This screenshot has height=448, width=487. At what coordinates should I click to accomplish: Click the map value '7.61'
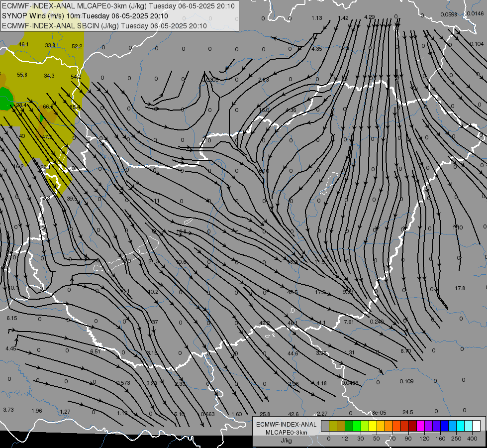point(349,322)
